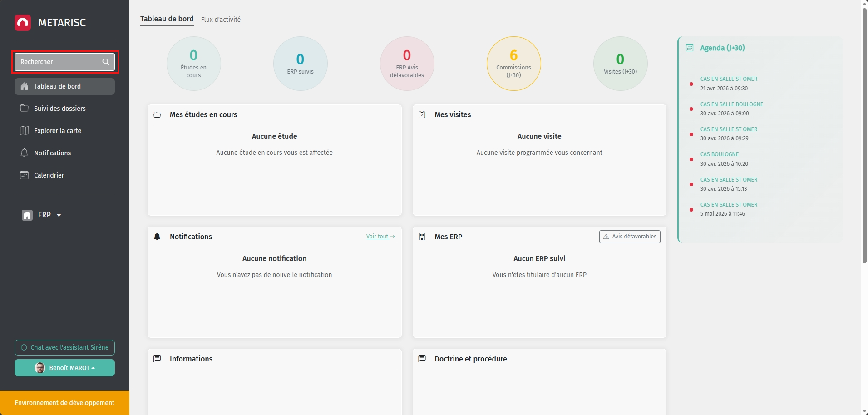The image size is (868, 415).
Task: Click the Agenda (J+30) calendar icon
Action: [x=689, y=48]
